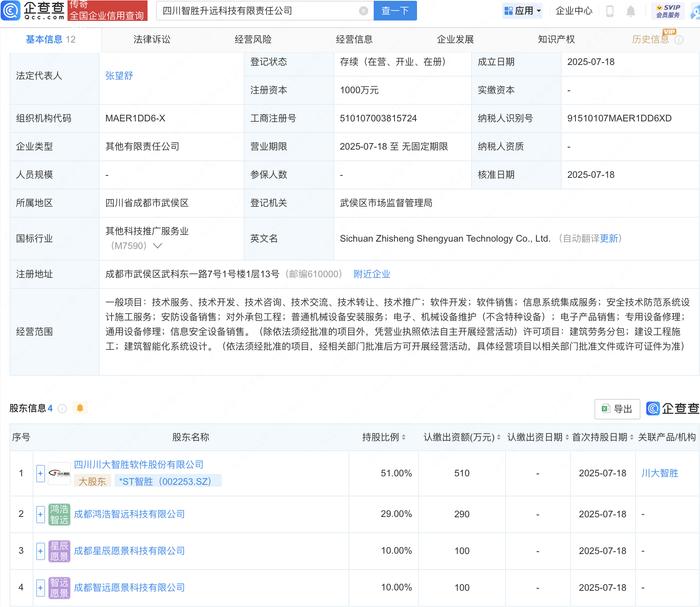Viewport: 700px width, 607px height.
Task: Click 成都鸿浩智远 green logo icon
Action: [59, 514]
